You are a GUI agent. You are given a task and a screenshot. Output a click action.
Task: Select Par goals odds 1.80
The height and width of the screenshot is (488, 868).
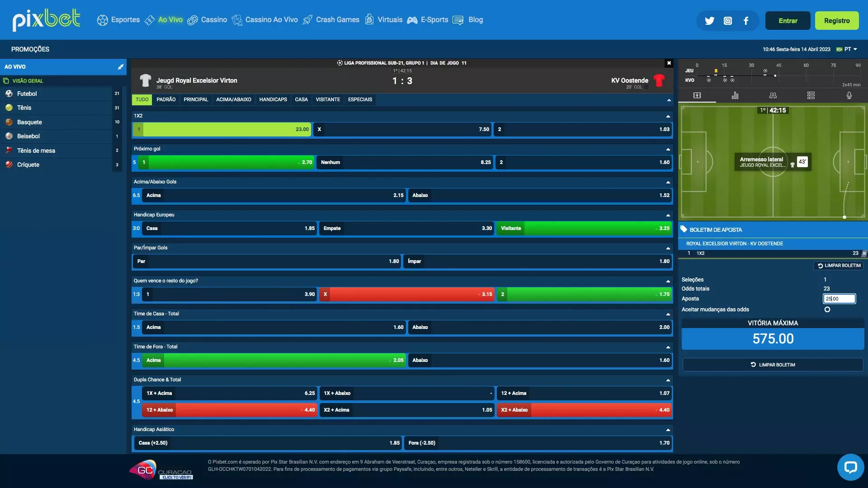(267, 261)
